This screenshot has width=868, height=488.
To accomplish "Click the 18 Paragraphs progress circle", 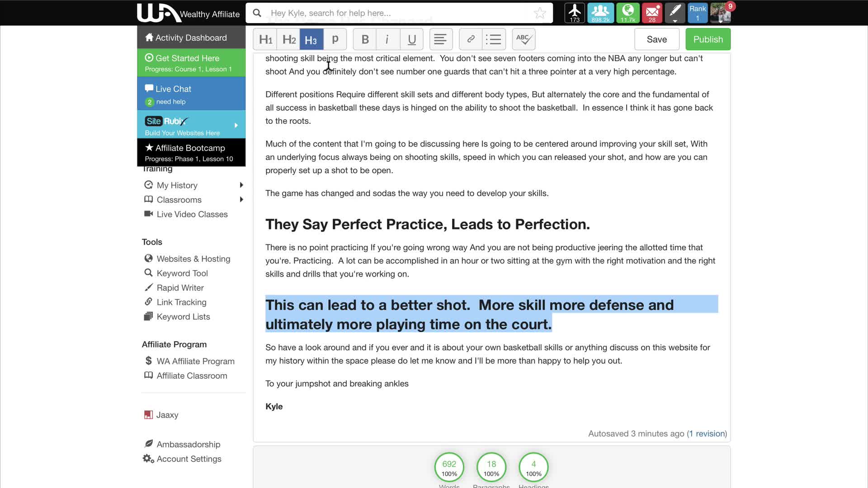I will click(x=491, y=468).
